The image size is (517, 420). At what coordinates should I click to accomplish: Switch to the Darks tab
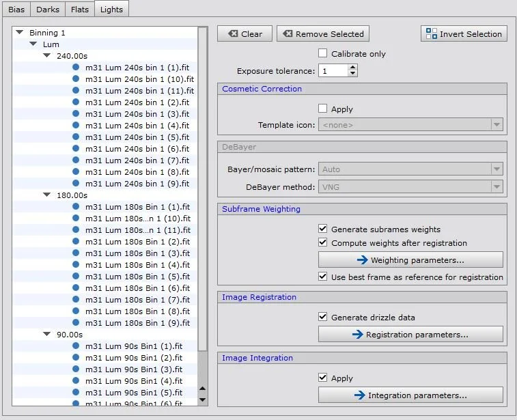click(x=48, y=10)
